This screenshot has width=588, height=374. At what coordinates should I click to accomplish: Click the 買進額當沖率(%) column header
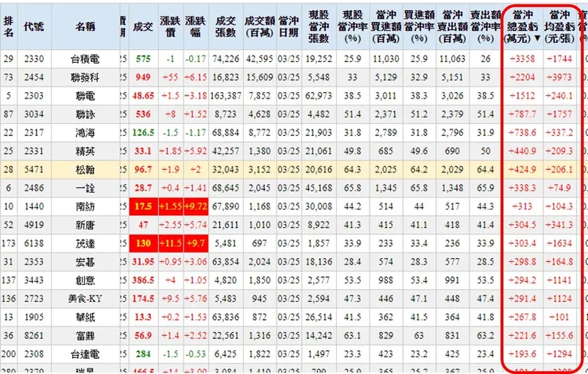420,27
